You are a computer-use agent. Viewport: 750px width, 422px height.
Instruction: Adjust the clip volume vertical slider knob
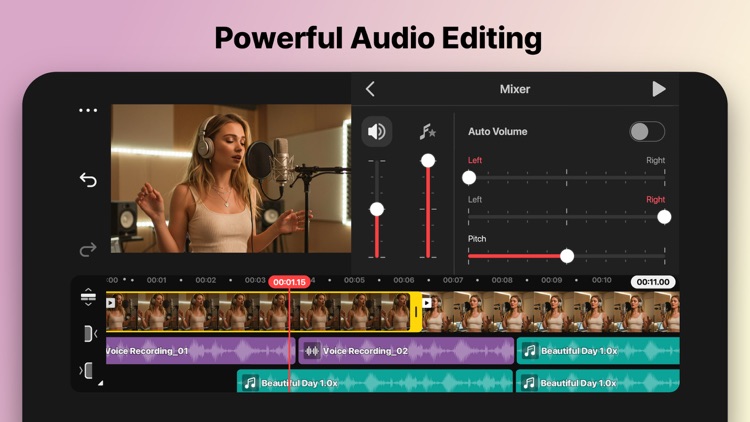(377, 209)
